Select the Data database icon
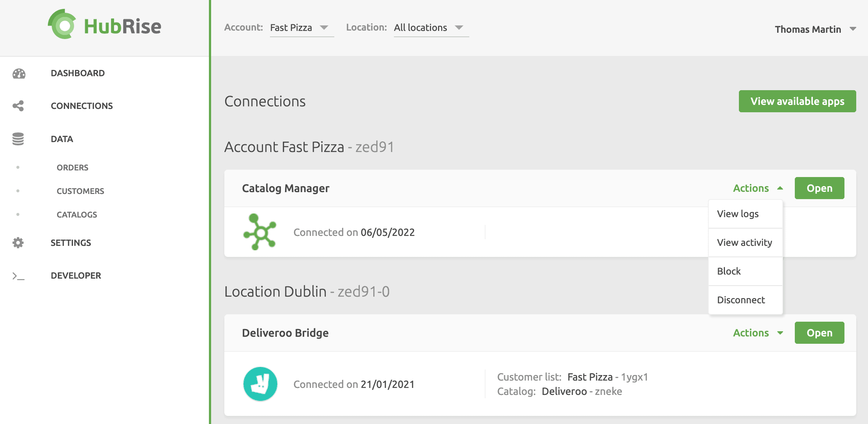 point(18,139)
